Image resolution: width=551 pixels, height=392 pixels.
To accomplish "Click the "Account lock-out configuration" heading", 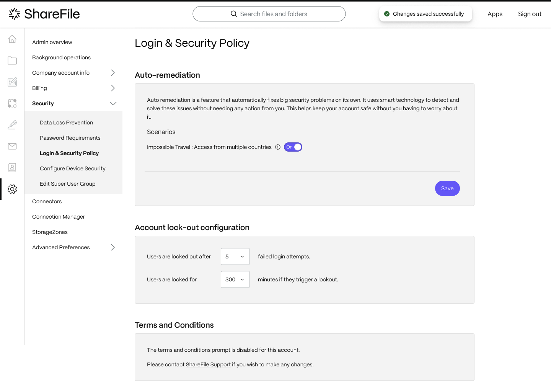I will pos(192,227).
